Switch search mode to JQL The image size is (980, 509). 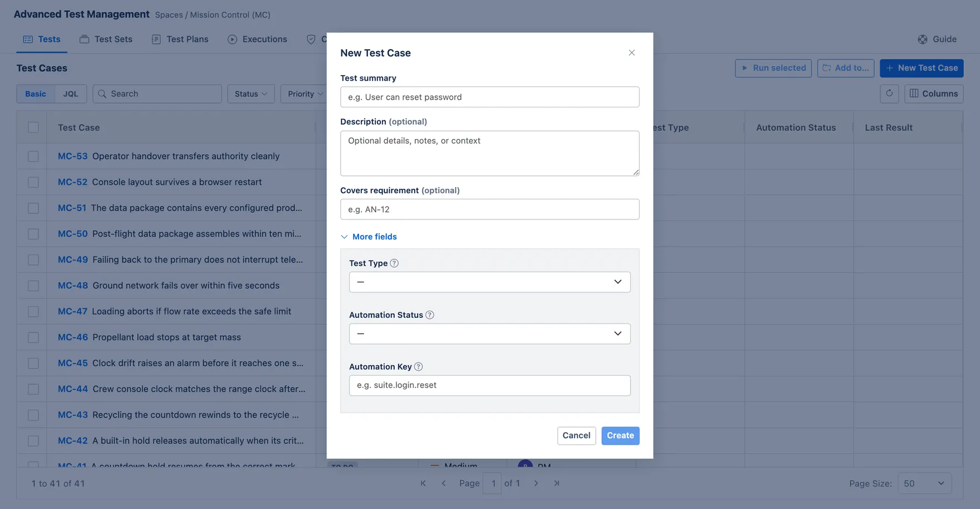pos(71,94)
